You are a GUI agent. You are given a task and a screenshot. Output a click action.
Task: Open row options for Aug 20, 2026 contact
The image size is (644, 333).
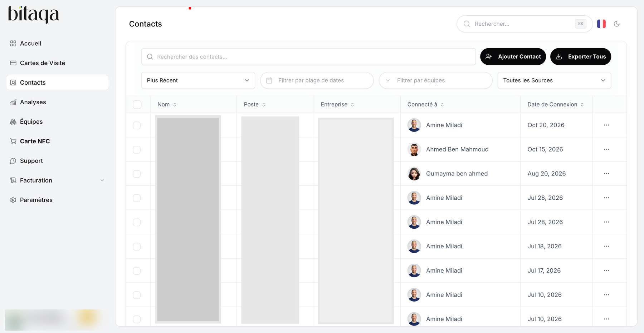click(606, 174)
